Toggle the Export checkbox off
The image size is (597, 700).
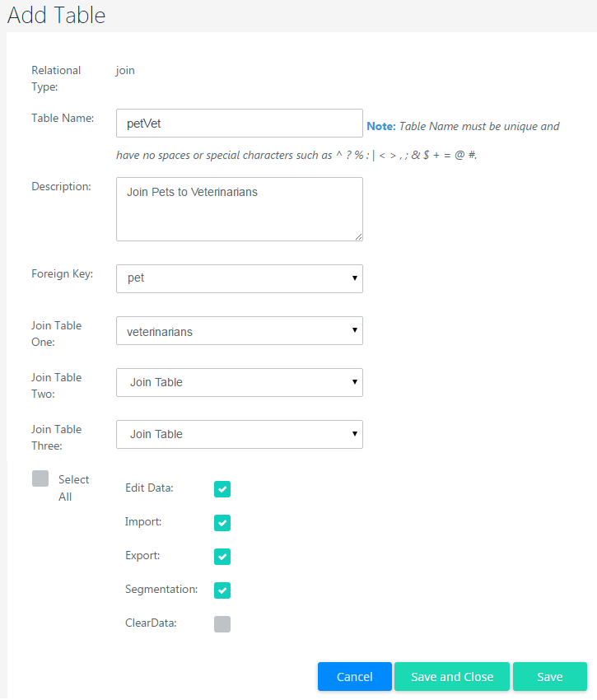[222, 557]
